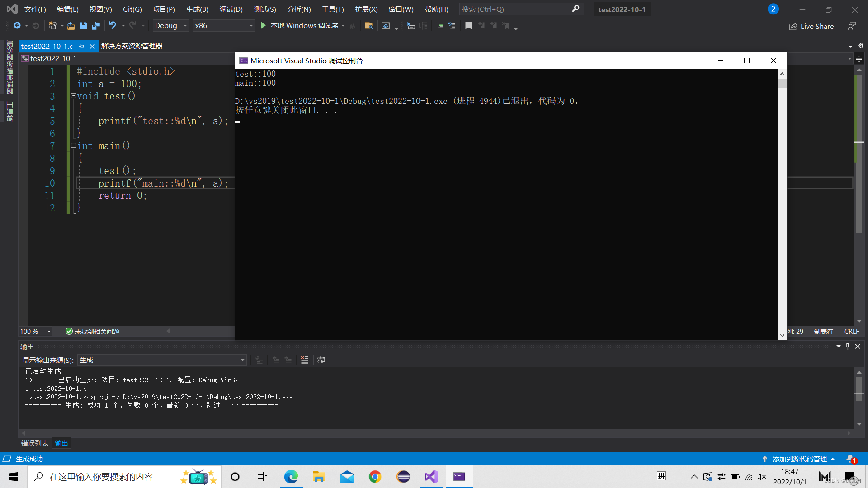The height and width of the screenshot is (488, 868).
Task: Toggle the bookmark icon in the toolbar
Action: (x=468, y=26)
